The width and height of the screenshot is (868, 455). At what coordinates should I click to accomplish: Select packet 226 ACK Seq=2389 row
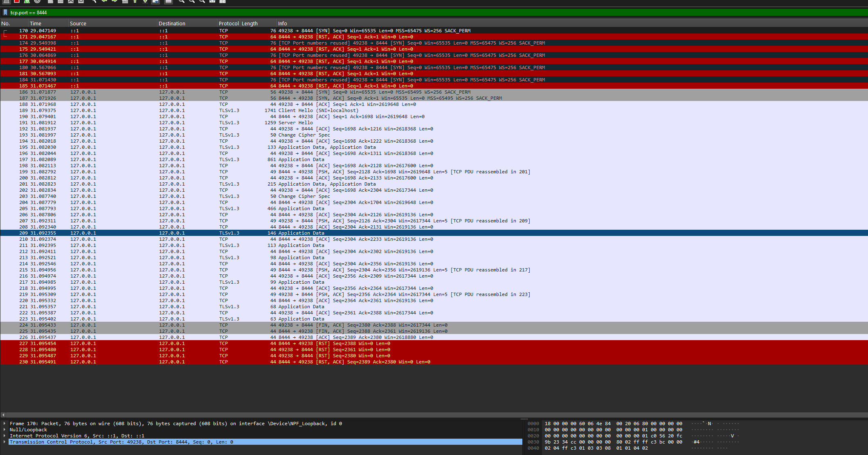tap(434, 337)
